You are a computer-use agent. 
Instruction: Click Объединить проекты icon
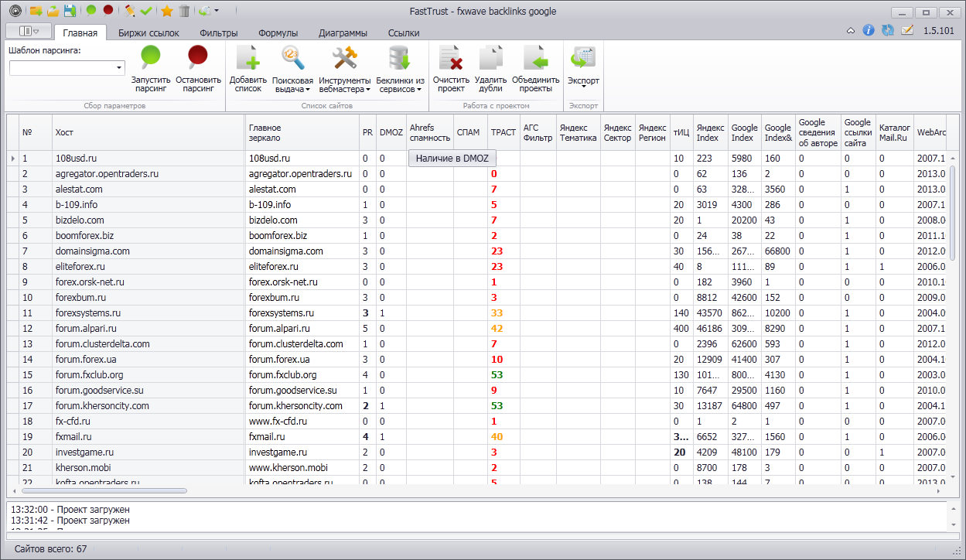tap(535, 68)
